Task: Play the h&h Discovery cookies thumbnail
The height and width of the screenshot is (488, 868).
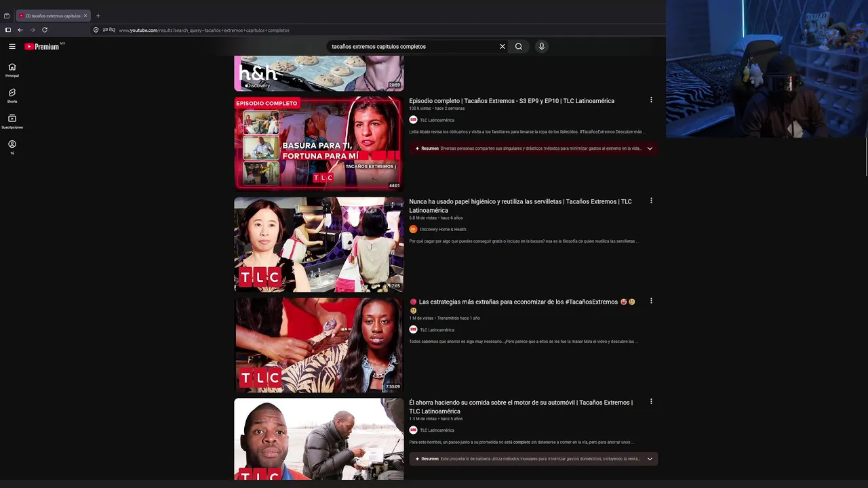Action: [x=319, y=73]
